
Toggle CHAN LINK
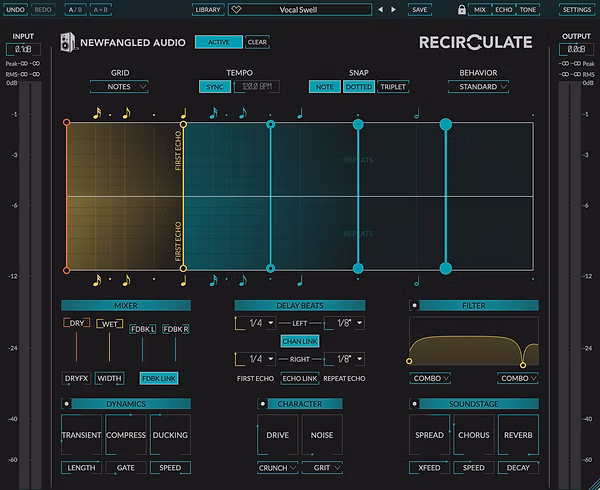pos(300,341)
